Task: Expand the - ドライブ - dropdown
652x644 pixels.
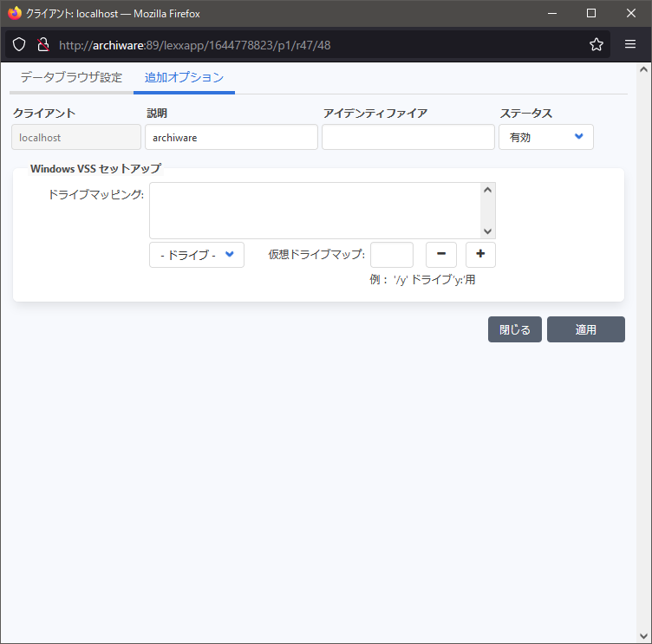Action: tap(197, 255)
